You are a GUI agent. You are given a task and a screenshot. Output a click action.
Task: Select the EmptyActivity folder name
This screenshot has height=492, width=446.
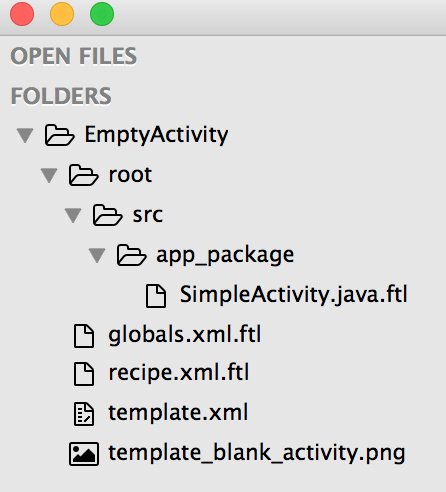pos(156,135)
